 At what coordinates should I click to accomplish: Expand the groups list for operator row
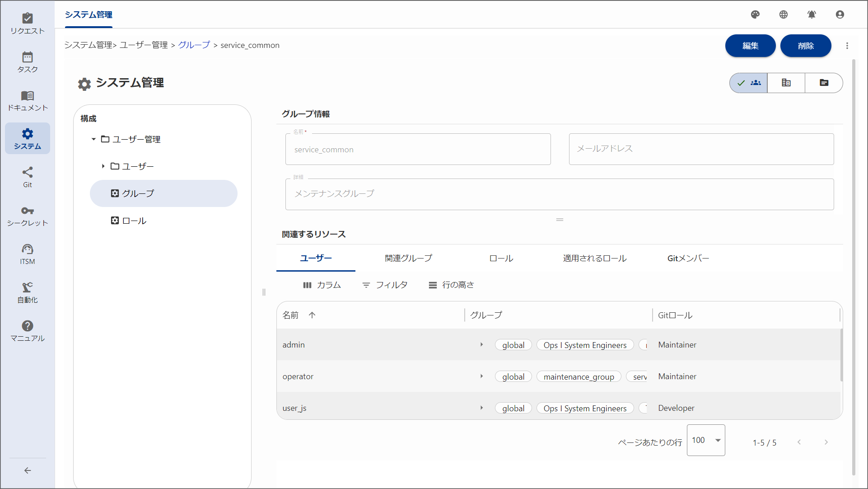[481, 376]
